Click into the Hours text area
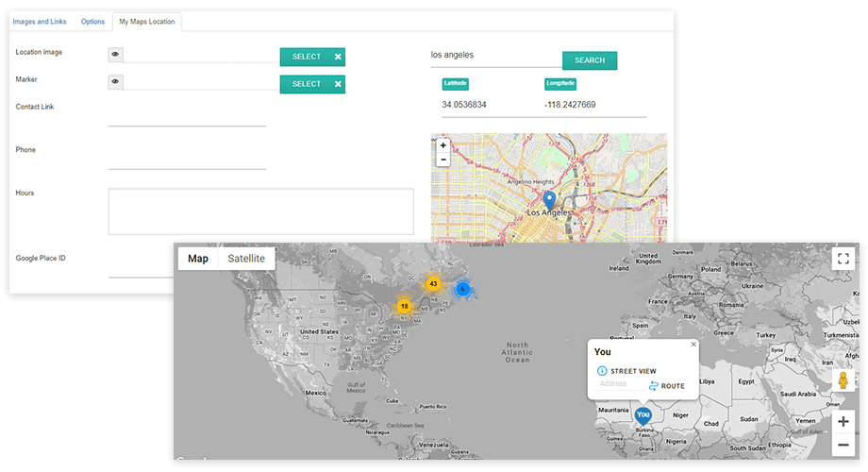Image resolution: width=868 pixels, height=472 pixels. click(260, 211)
